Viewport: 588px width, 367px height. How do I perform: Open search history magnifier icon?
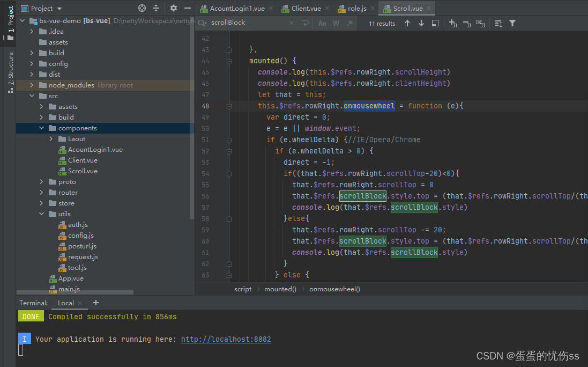point(202,23)
